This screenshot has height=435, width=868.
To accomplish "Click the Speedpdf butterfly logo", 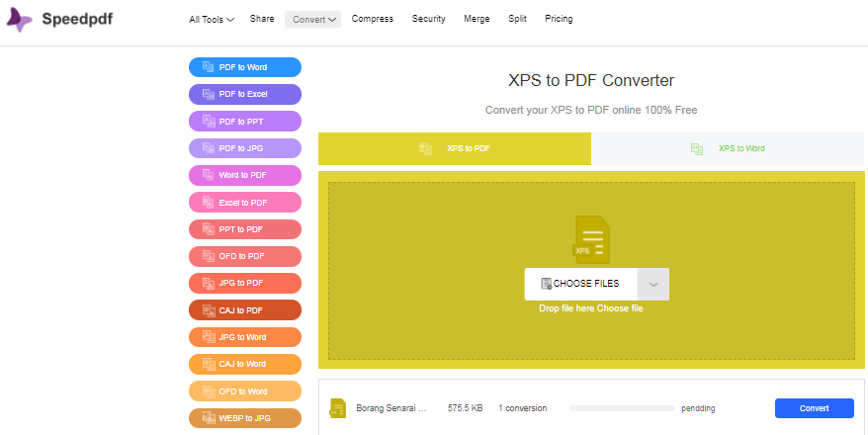I will coord(20,20).
